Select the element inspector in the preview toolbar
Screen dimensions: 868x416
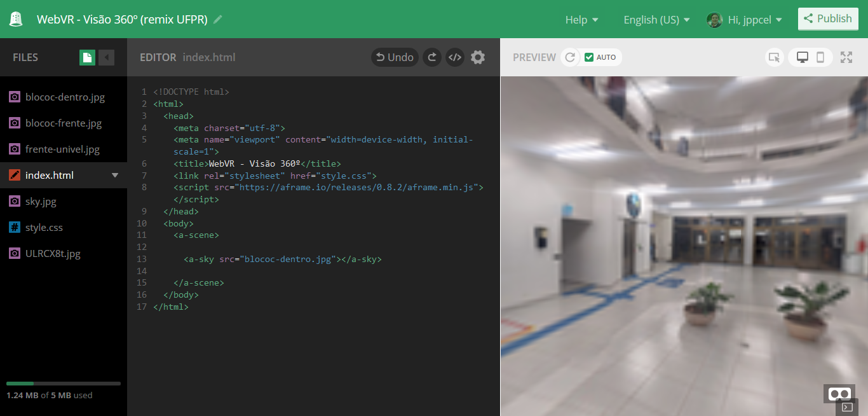(x=774, y=57)
